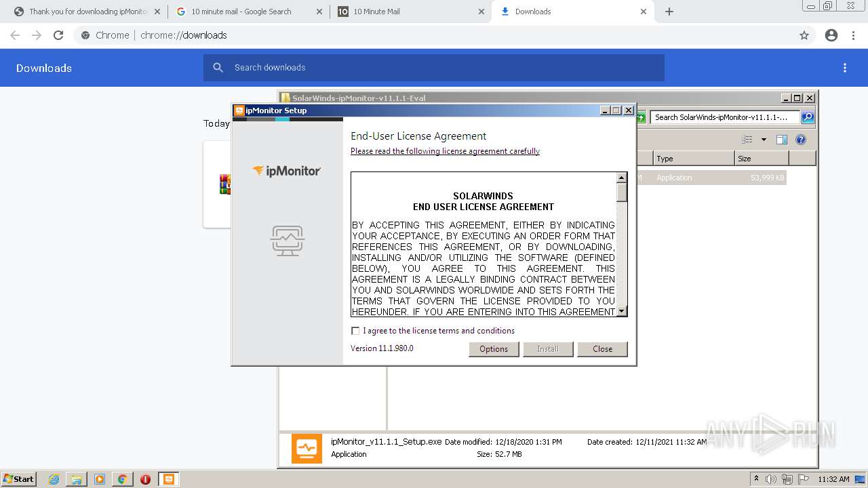Open Windows Explorer from taskbar
This screenshot has height=488, width=868.
click(x=77, y=479)
